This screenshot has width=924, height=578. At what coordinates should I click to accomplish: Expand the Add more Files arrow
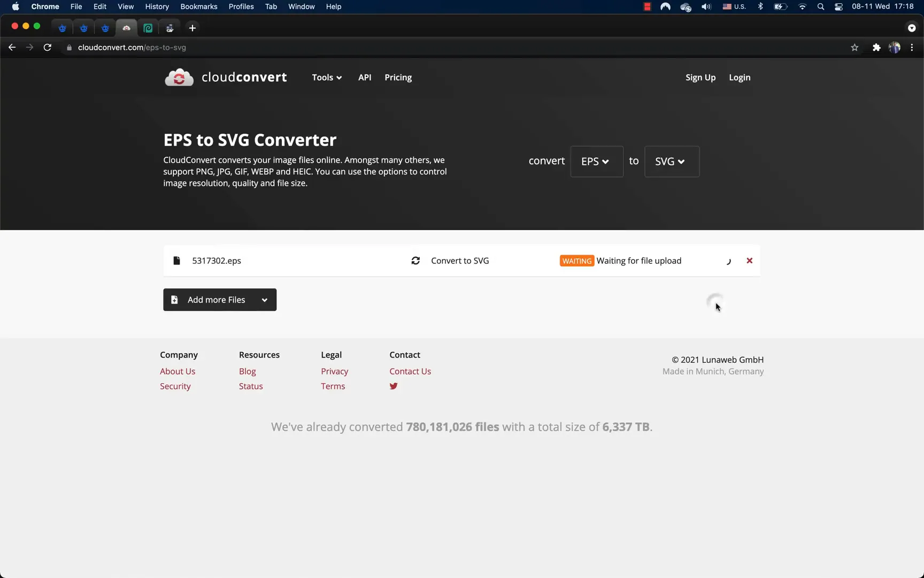point(265,300)
